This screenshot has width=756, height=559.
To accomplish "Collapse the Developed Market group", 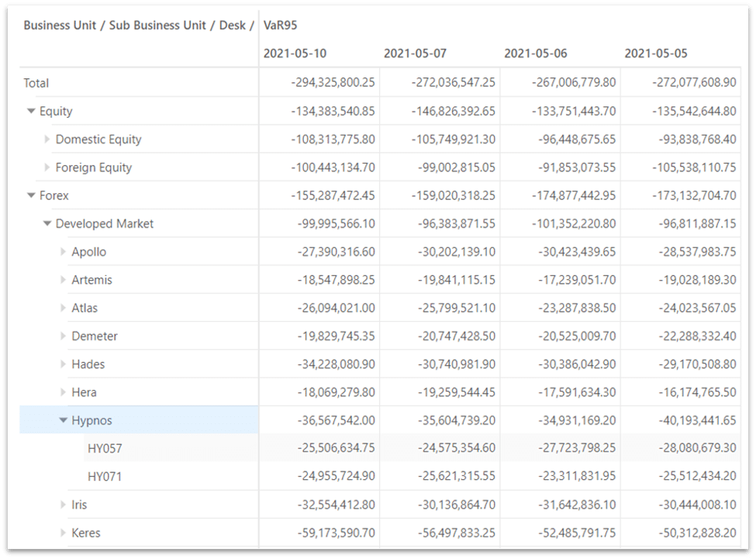I will coord(47,224).
